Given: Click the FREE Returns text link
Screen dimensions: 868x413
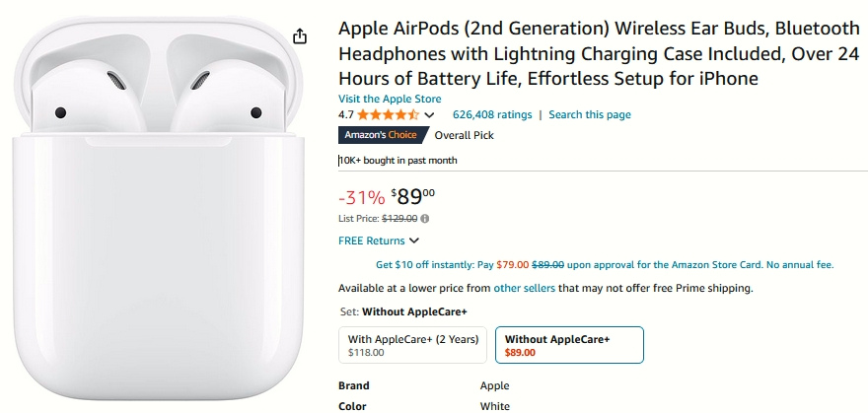Looking at the screenshot, I should (372, 241).
